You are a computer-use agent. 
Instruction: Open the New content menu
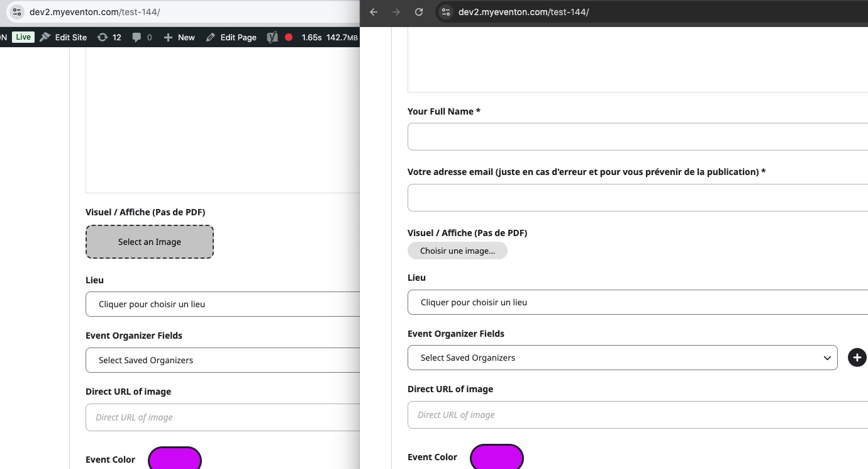point(179,37)
